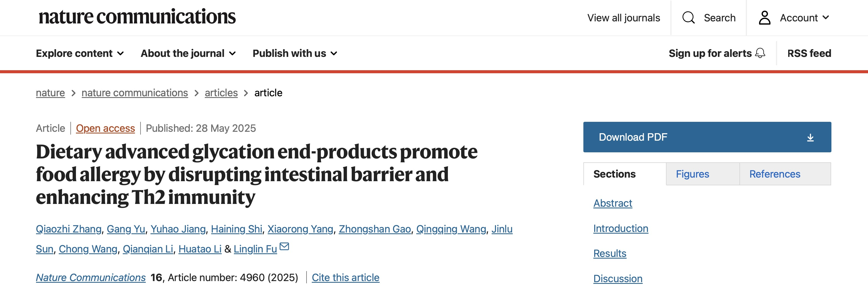Click the articles breadcrumb link

(x=221, y=93)
